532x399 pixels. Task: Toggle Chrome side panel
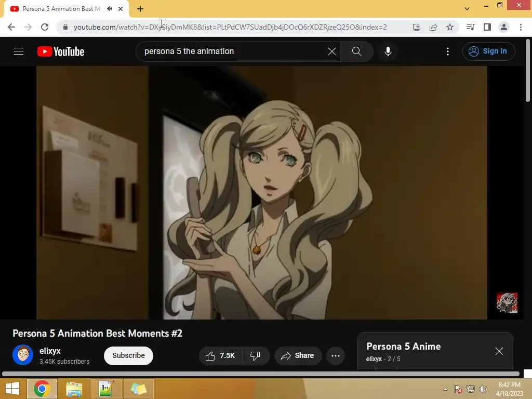487,27
